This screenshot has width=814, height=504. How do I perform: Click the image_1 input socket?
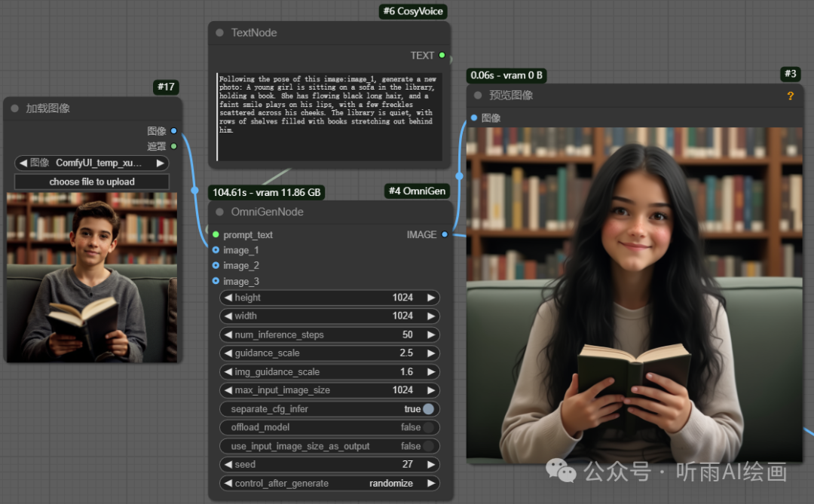(x=216, y=250)
